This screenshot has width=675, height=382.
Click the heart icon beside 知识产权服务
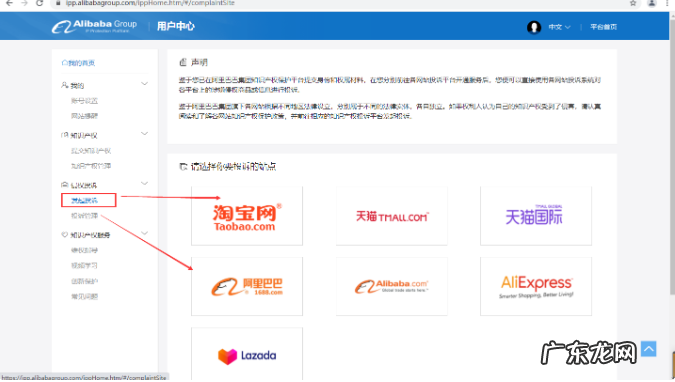tap(65, 235)
